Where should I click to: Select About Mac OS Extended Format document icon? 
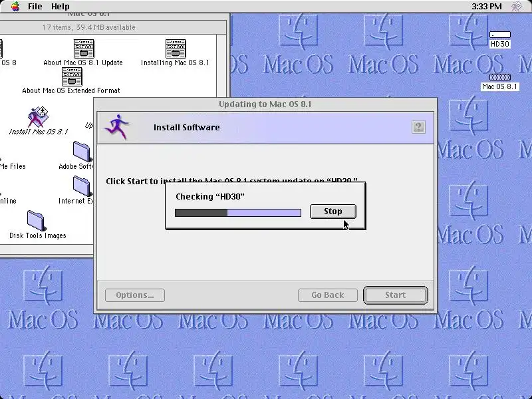click(x=72, y=76)
